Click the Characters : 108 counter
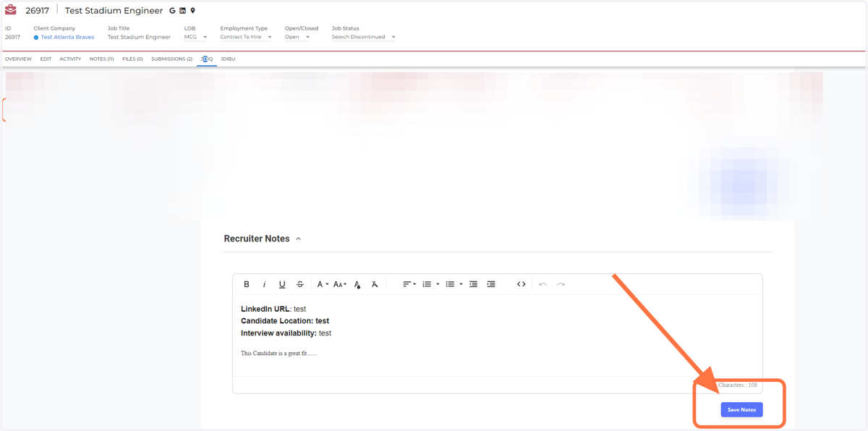This screenshot has height=431, width=868. click(737, 385)
